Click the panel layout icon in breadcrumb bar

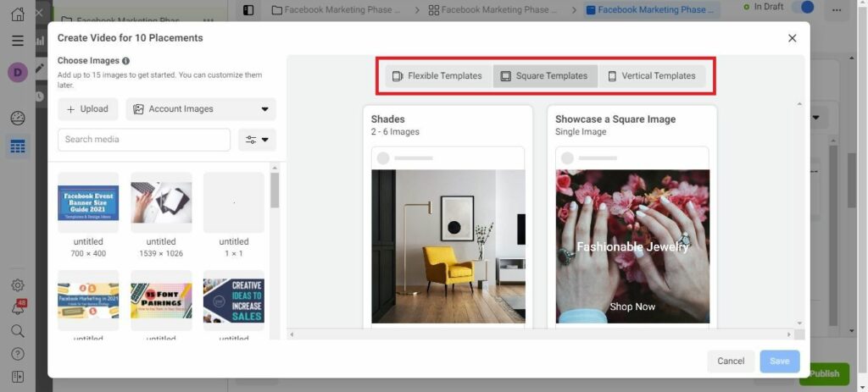(248, 10)
